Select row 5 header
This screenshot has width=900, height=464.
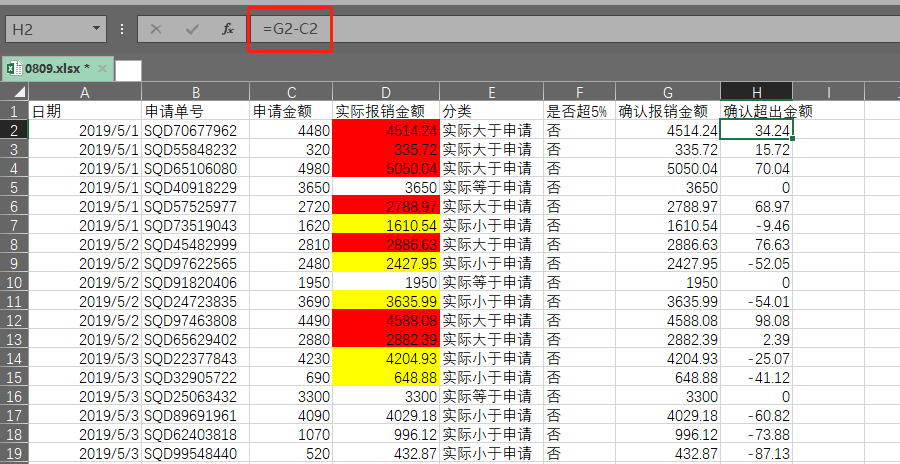pyautogui.click(x=14, y=187)
